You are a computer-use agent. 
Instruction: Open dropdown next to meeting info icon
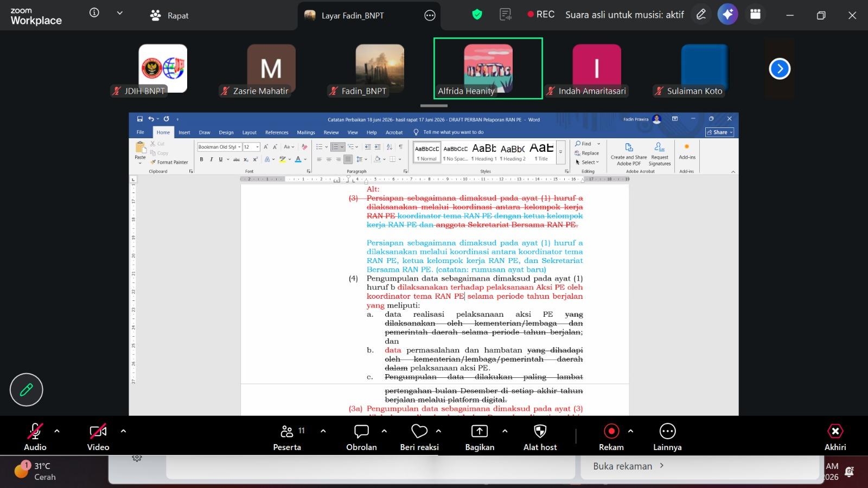tap(120, 13)
